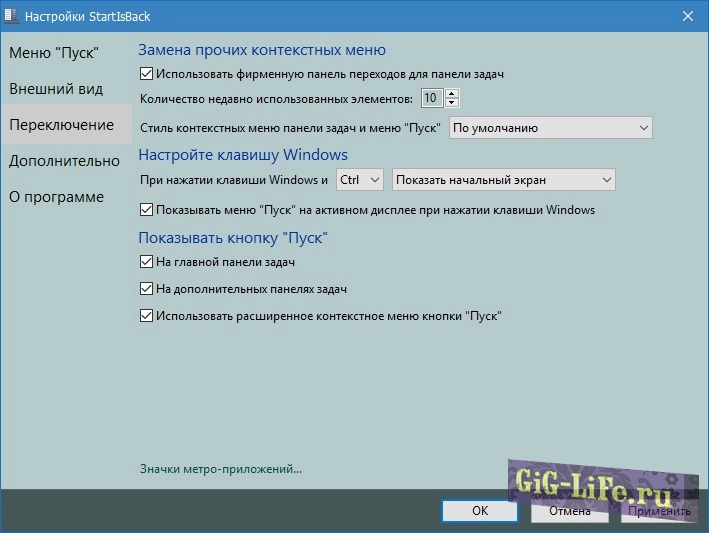Toggle Пуск menu on active display checkbox

click(x=147, y=210)
